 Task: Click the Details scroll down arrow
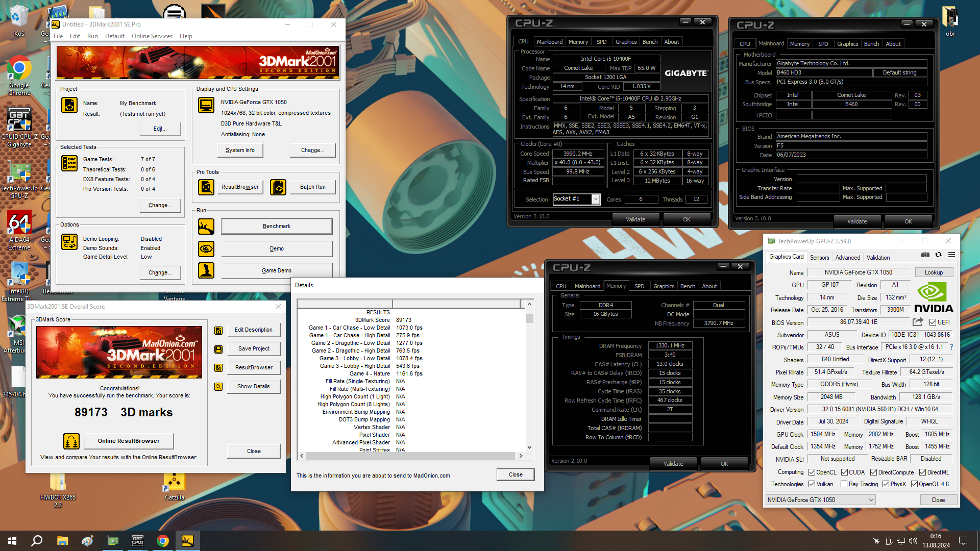pos(529,447)
